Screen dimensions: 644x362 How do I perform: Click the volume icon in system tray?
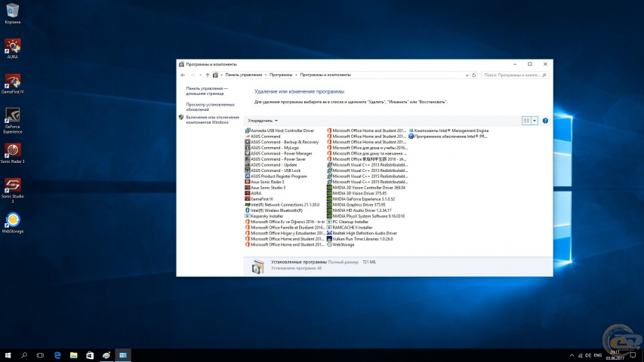[587, 355]
